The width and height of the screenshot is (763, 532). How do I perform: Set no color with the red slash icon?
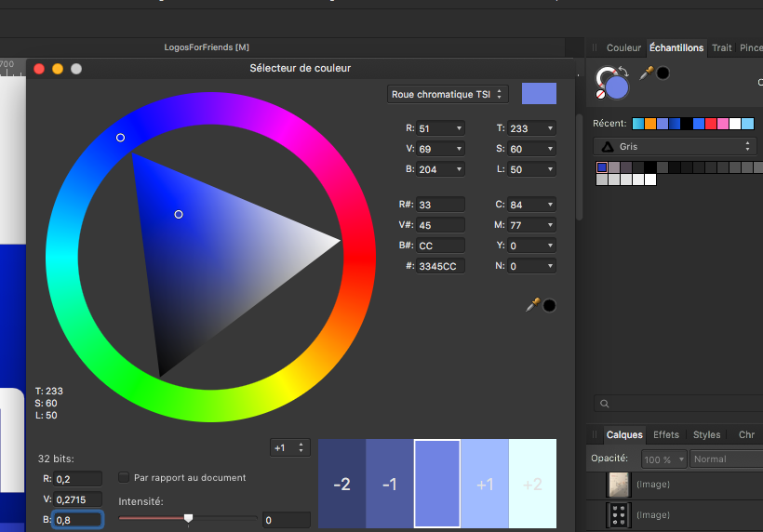600,94
